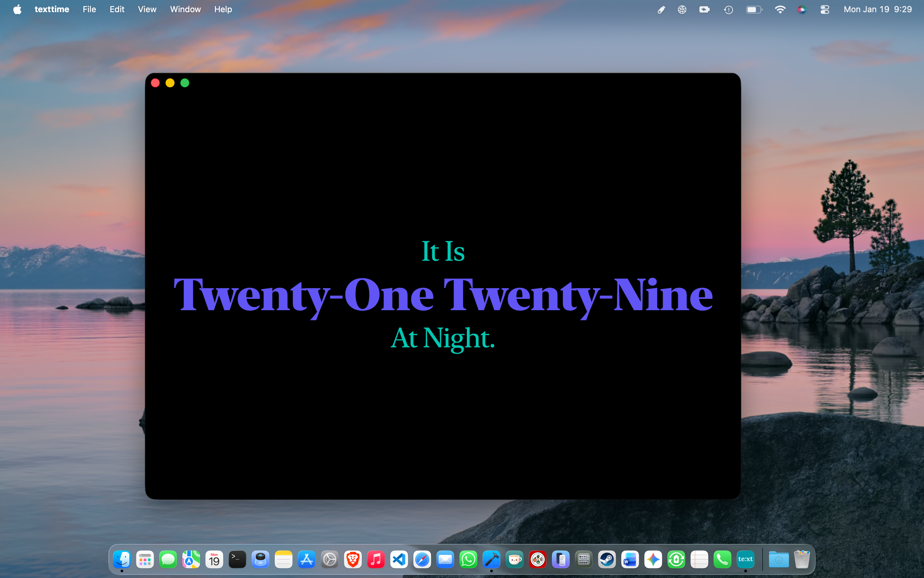
Task: Open the green battery cycle app in Dock
Action: 676,560
